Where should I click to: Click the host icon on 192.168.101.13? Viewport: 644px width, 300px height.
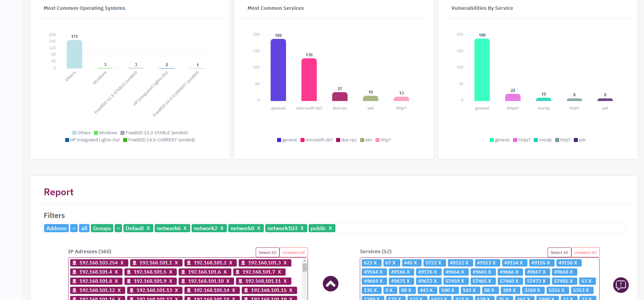[x=132, y=290]
